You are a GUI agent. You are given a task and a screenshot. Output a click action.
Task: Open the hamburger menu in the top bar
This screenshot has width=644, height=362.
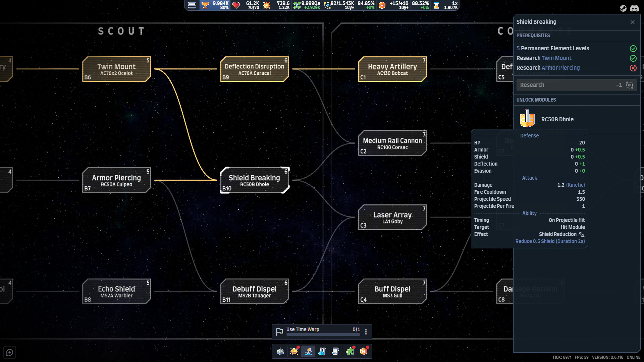(x=192, y=5)
